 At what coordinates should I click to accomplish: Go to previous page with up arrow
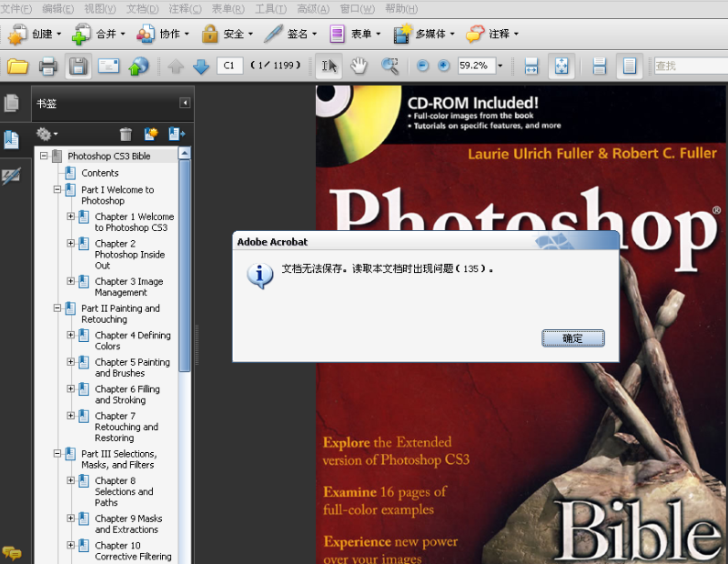pos(176,66)
